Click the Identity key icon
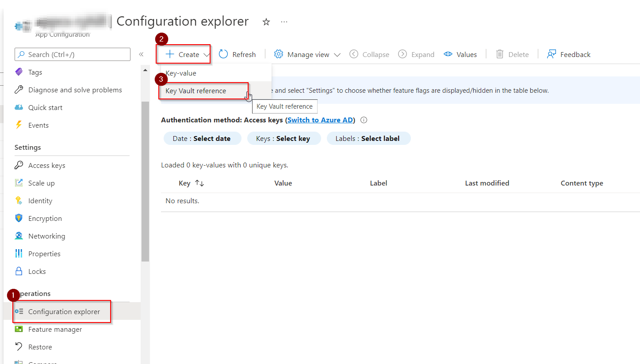This screenshot has height=364, width=640. [x=19, y=201]
